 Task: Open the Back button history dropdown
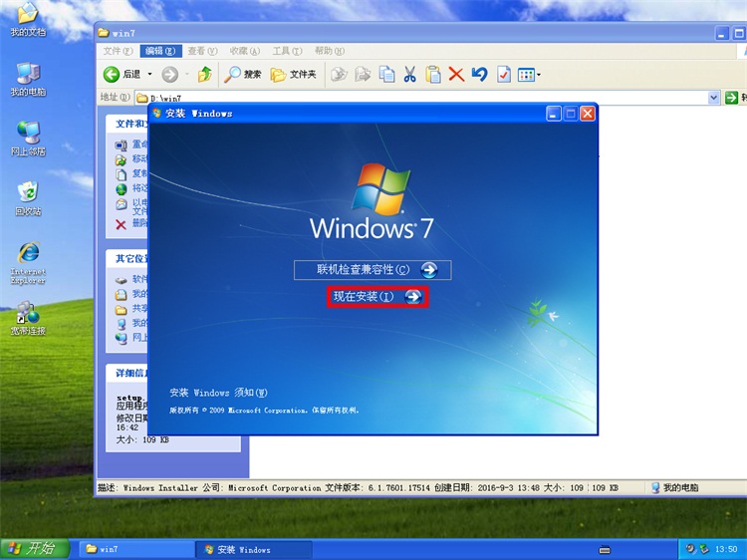[149, 75]
